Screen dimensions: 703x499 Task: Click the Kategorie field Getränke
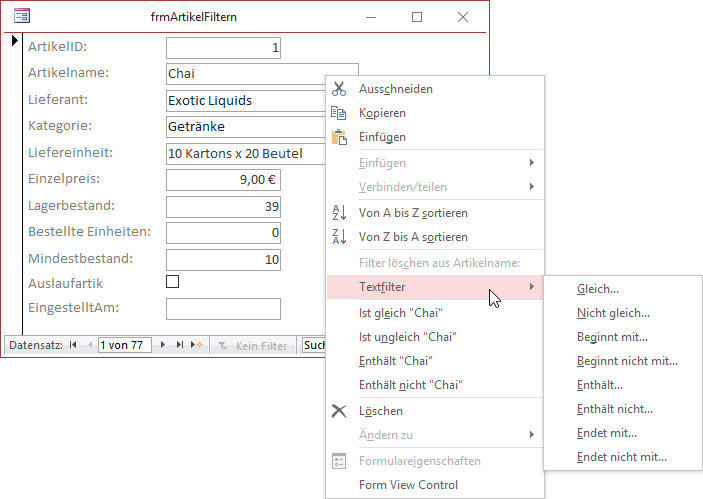(246, 127)
